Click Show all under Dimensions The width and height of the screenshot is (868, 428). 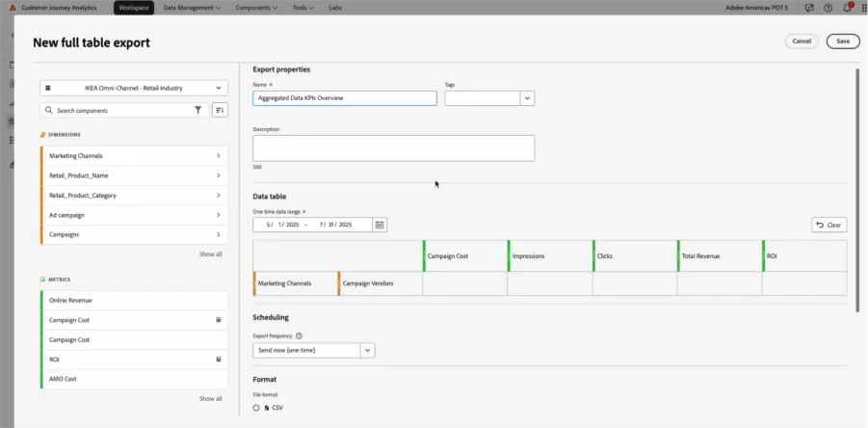[x=211, y=254]
